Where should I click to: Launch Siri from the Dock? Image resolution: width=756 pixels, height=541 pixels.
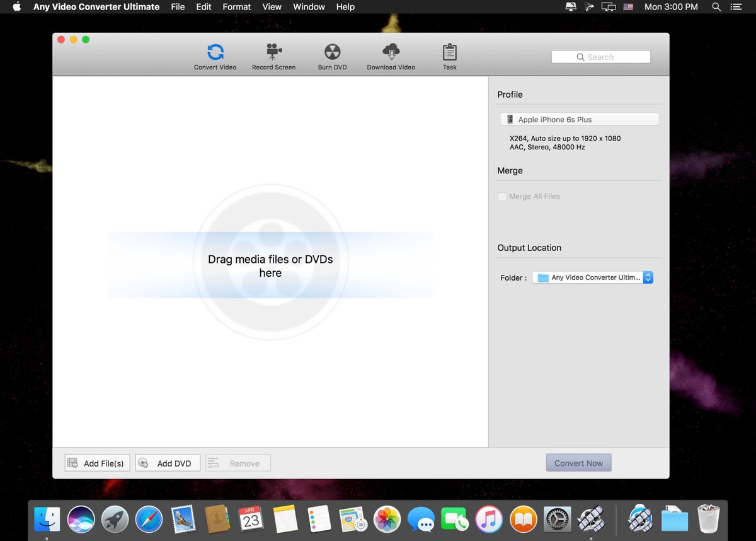(x=81, y=520)
